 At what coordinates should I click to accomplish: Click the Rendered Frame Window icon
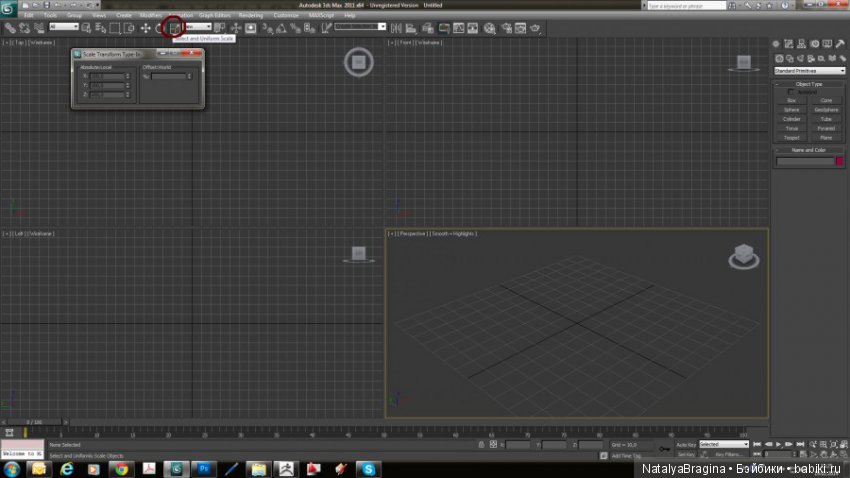520,28
